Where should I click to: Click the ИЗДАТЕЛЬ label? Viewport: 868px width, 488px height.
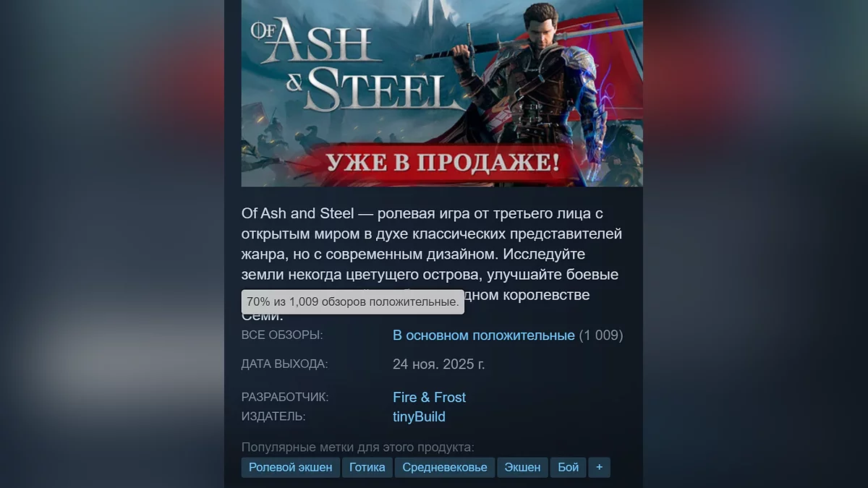coord(273,416)
